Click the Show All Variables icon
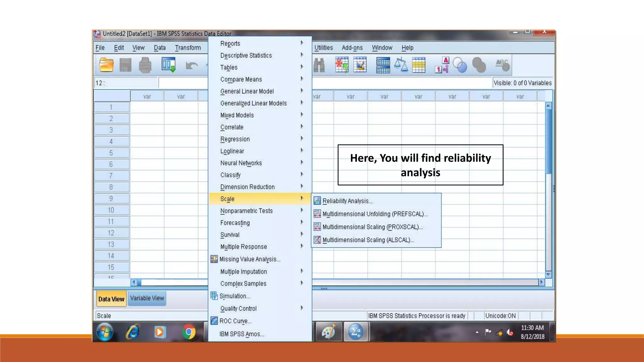 [x=479, y=65]
